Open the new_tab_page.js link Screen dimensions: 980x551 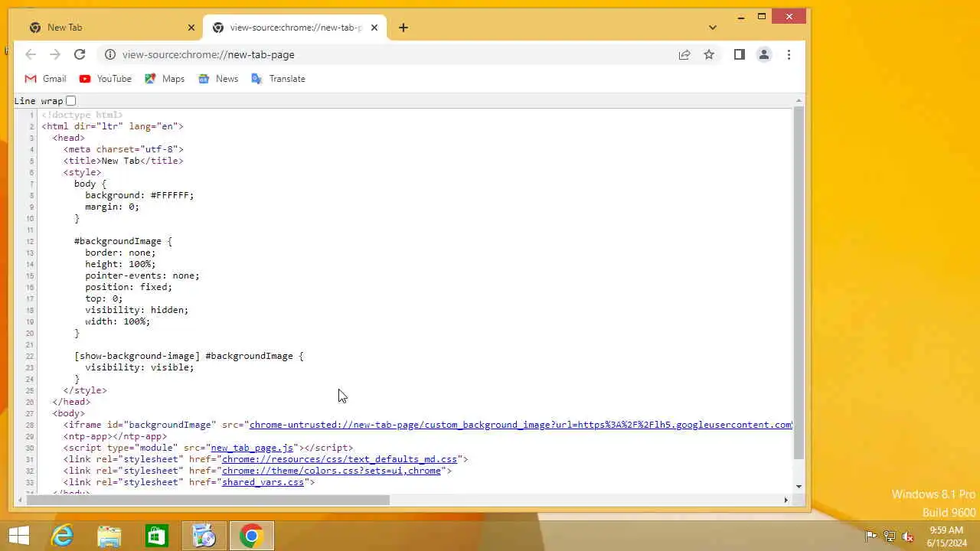tap(252, 448)
